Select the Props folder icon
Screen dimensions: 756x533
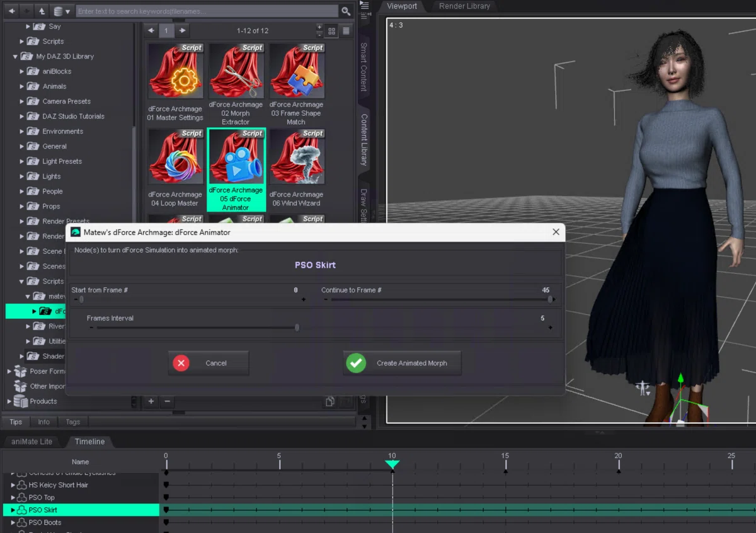tap(33, 207)
